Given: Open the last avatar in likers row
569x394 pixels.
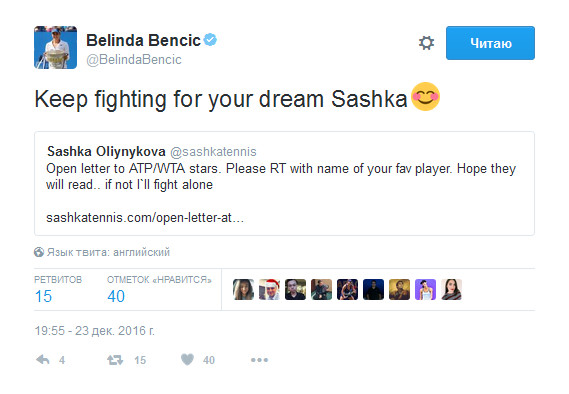Looking at the screenshot, I should (451, 290).
